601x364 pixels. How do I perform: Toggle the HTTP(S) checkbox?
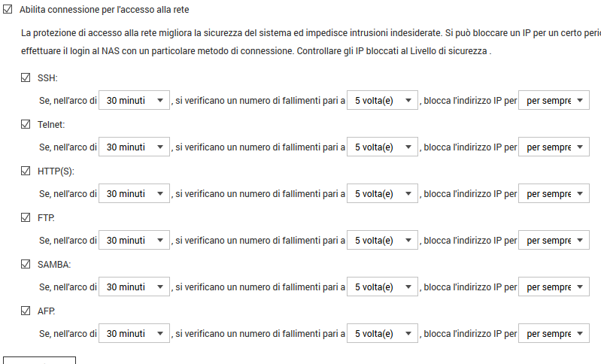26,171
